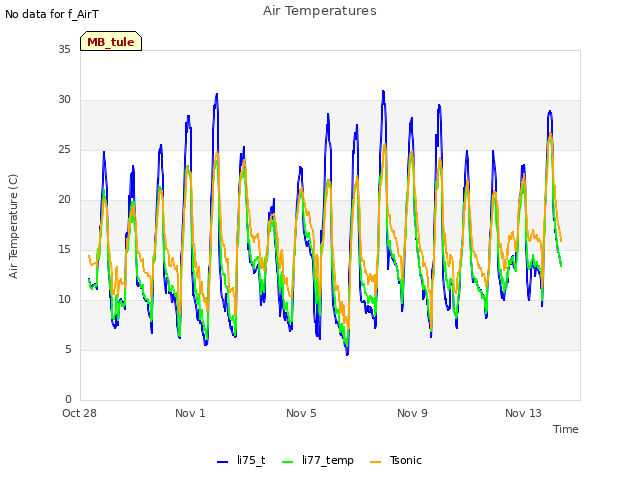Viewport: 640px width, 480px height.
Task: Click the Nov 13 x-axis tick label
Action: click(x=523, y=413)
